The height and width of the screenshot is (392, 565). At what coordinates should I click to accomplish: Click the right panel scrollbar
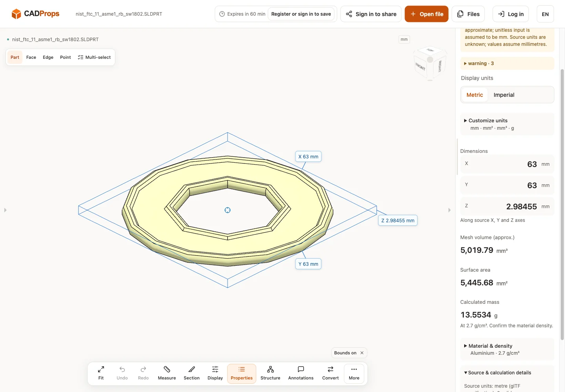(562, 204)
